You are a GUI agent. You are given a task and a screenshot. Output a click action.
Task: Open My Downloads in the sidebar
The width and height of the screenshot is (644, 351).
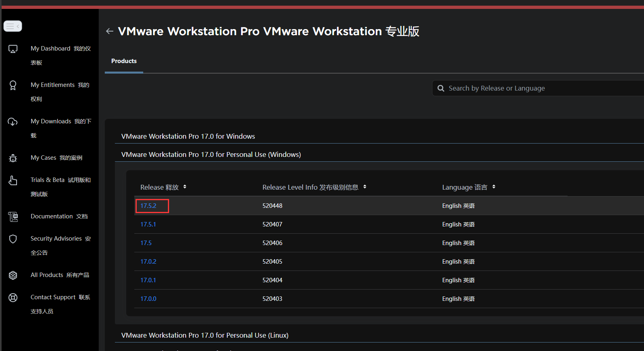(x=61, y=128)
